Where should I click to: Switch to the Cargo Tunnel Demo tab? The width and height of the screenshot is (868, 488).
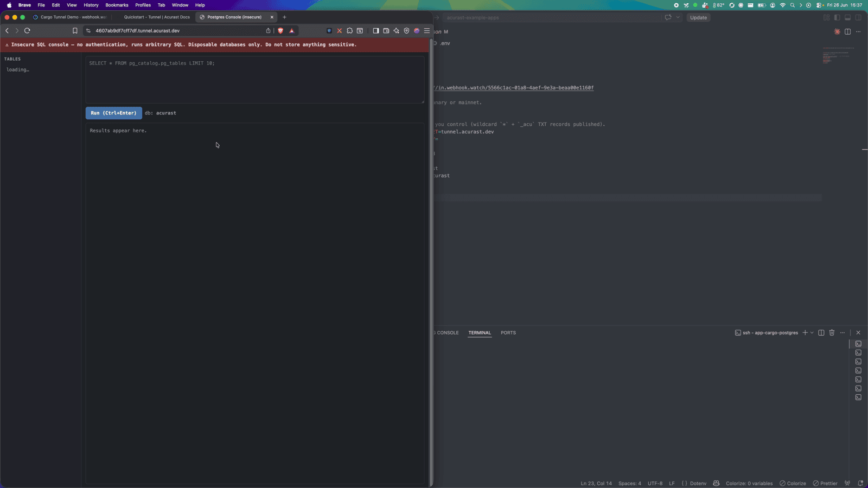(x=71, y=17)
